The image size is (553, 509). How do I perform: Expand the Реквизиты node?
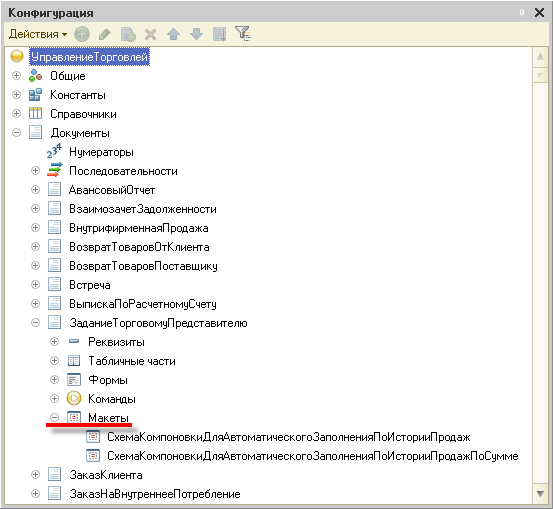pos(54,342)
